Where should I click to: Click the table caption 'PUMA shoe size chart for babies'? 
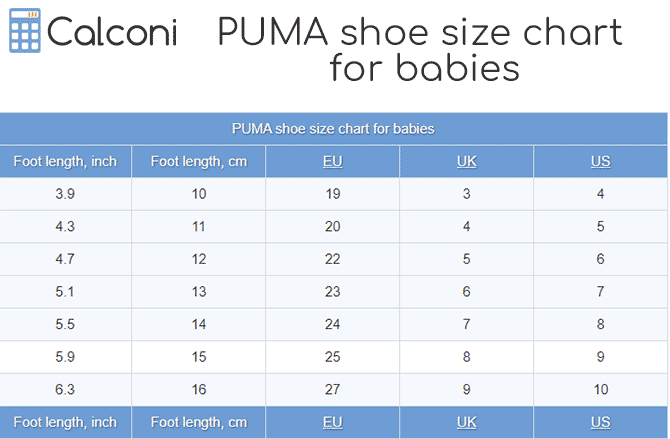click(x=333, y=129)
